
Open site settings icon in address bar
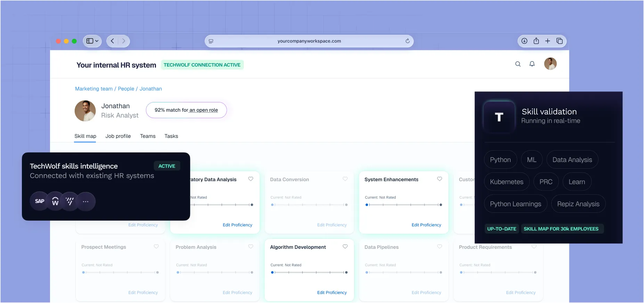(x=211, y=41)
